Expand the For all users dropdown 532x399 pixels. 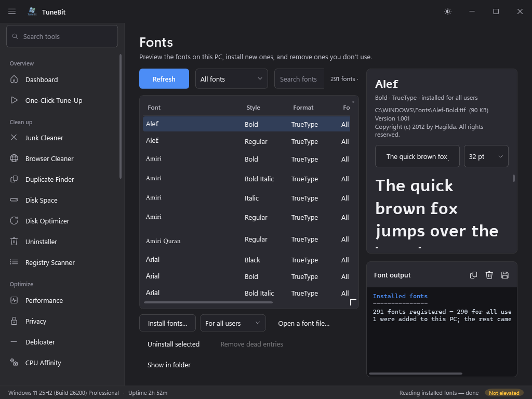(x=233, y=323)
